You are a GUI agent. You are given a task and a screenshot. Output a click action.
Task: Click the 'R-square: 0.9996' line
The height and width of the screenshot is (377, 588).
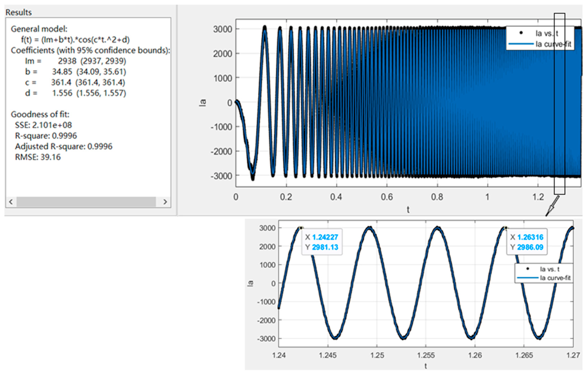(x=46, y=136)
